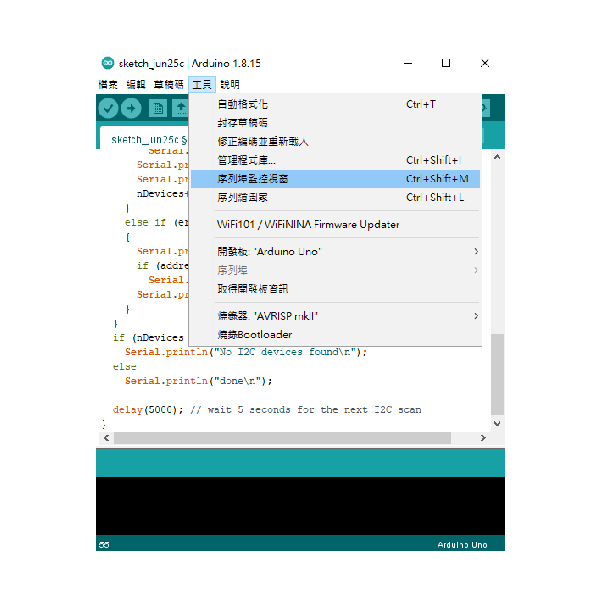Click the Upload arrow icon
The image size is (601, 601).
click(x=131, y=108)
